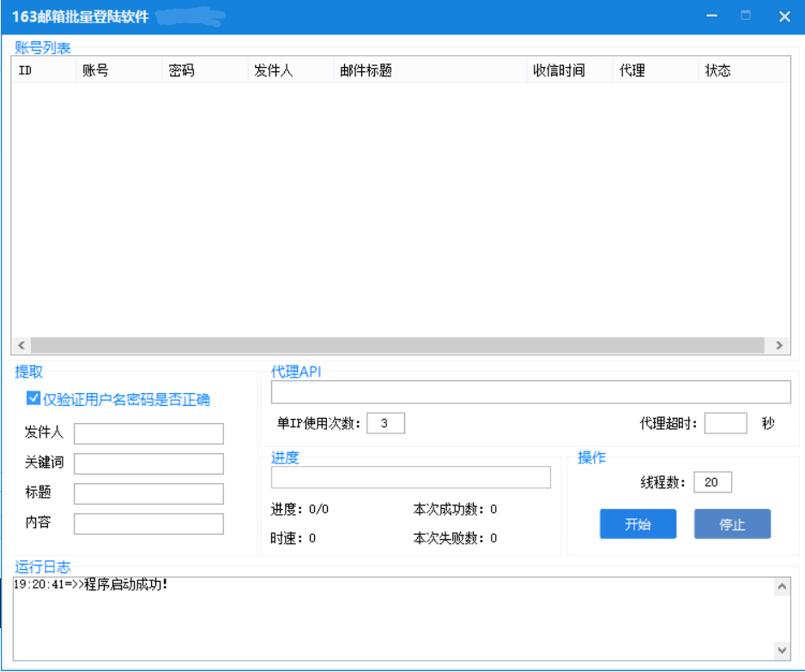This screenshot has width=805, height=672.
Task: Click the 开始 (Start) button
Action: tap(638, 524)
